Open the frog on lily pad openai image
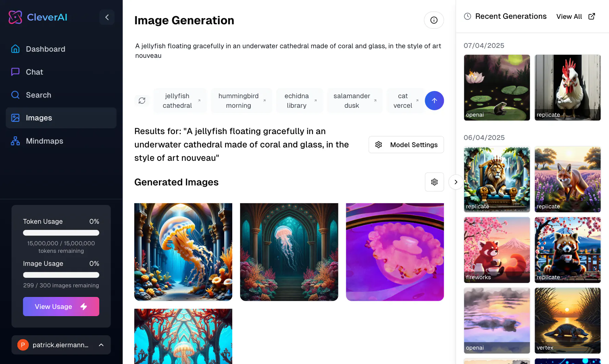The height and width of the screenshot is (364, 609). pyautogui.click(x=497, y=88)
